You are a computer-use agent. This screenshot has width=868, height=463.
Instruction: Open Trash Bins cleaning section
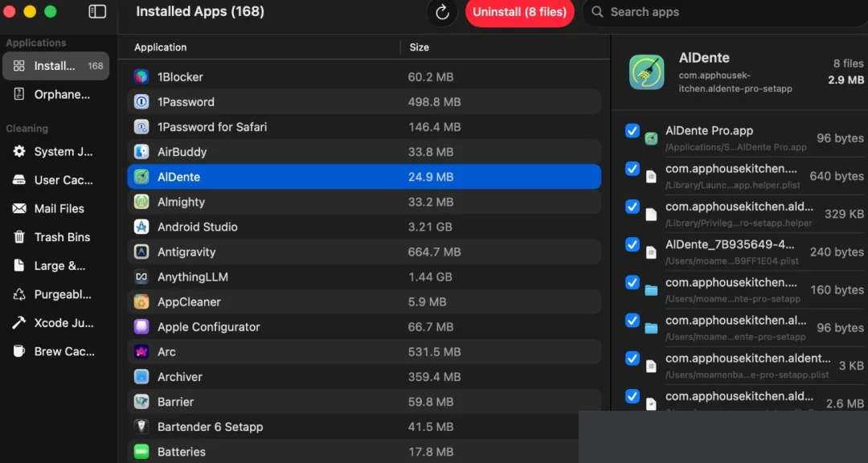click(56, 237)
